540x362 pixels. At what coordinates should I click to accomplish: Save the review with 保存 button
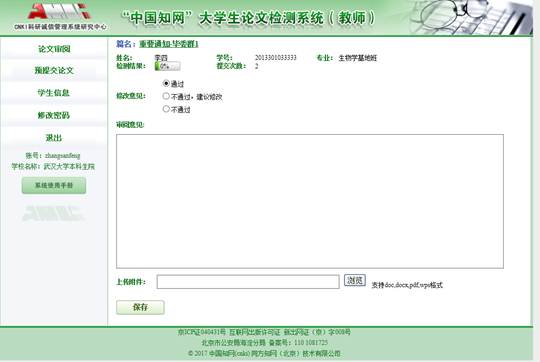tap(140, 307)
